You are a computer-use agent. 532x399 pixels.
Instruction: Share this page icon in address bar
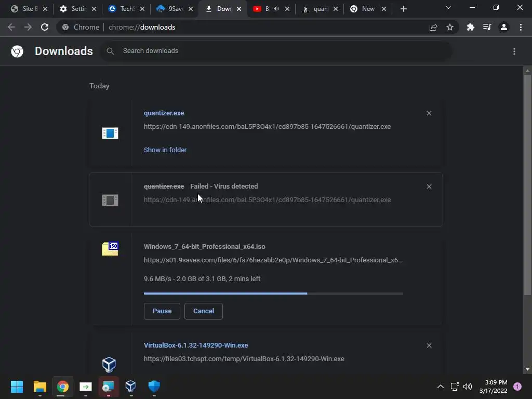[x=433, y=28]
